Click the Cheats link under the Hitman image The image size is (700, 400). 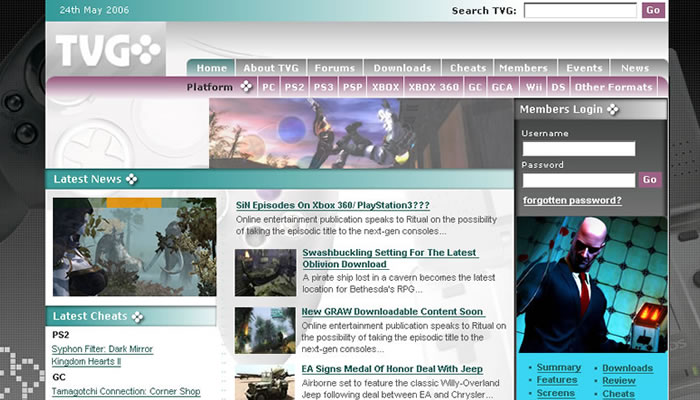pos(618,394)
